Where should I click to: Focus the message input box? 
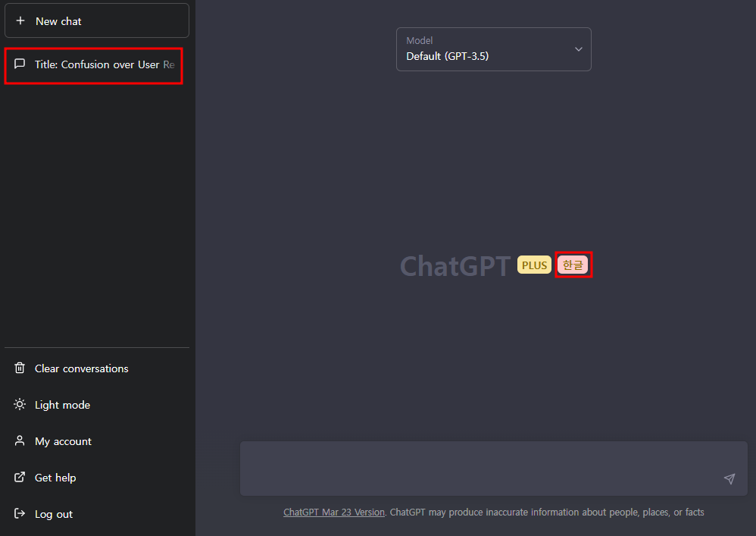coord(493,469)
